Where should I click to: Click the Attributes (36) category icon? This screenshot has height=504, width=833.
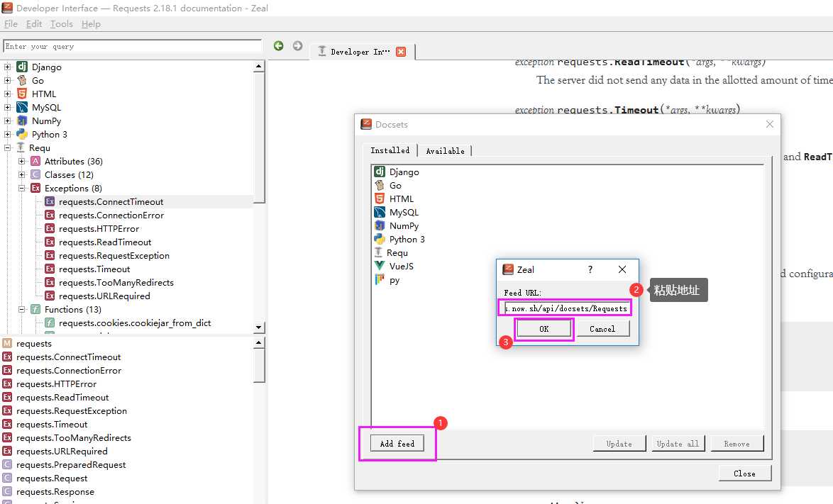[x=35, y=161]
